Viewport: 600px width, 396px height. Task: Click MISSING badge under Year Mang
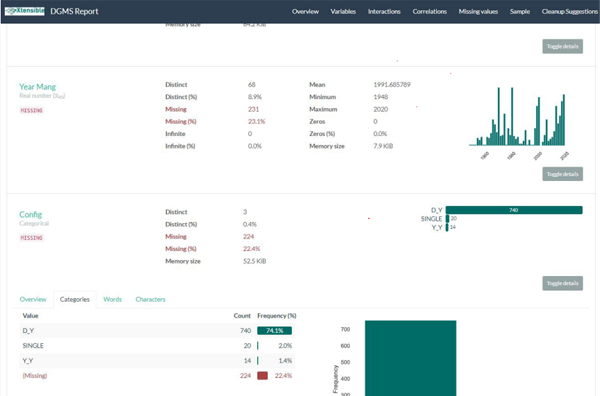pos(31,111)
